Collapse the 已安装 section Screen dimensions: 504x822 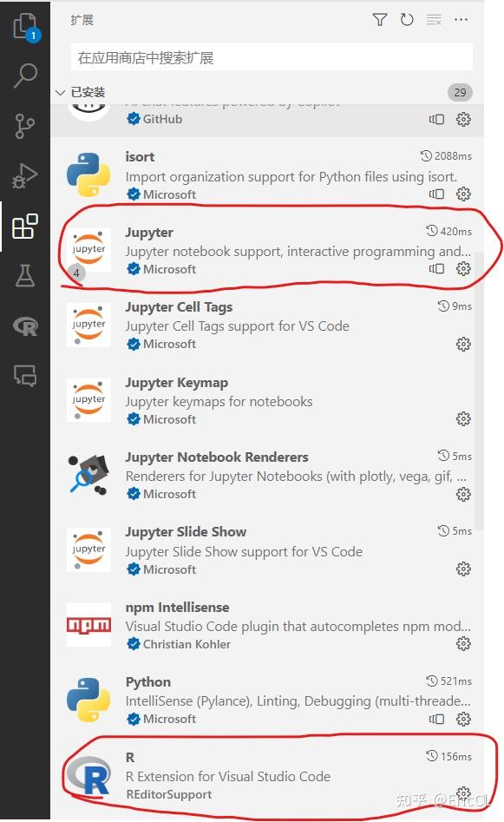point(60,92)
